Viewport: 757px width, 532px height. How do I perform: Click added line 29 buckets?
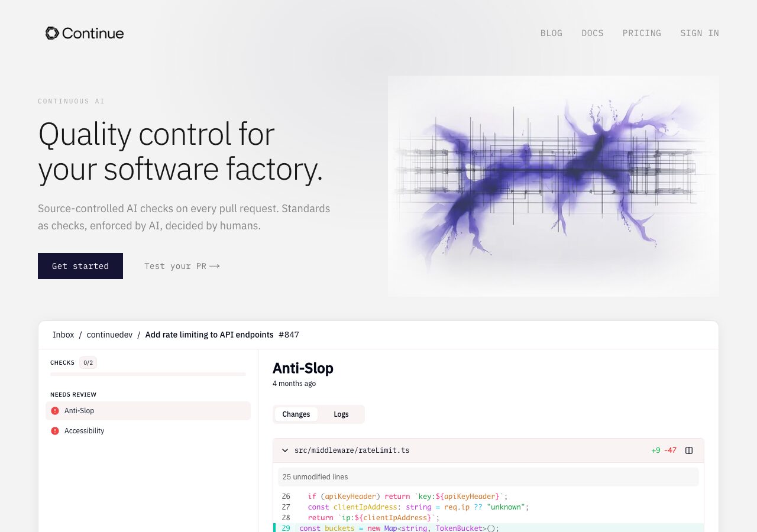tap(489, 528)
